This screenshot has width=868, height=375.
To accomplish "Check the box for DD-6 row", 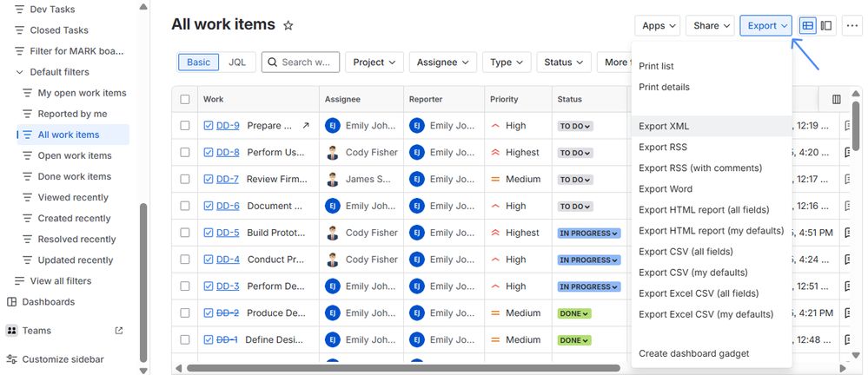I will point(185,206).
